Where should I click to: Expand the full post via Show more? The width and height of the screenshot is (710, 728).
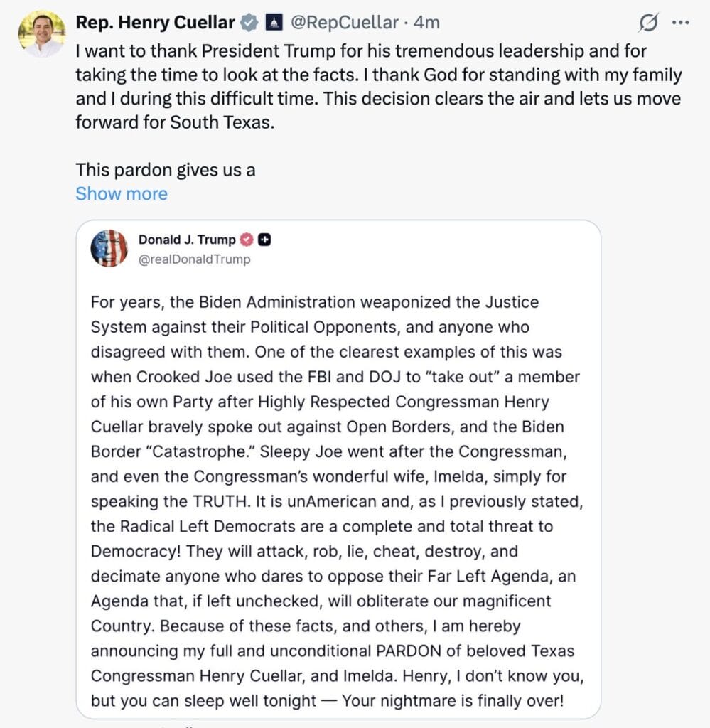click(x=121, y=193)
